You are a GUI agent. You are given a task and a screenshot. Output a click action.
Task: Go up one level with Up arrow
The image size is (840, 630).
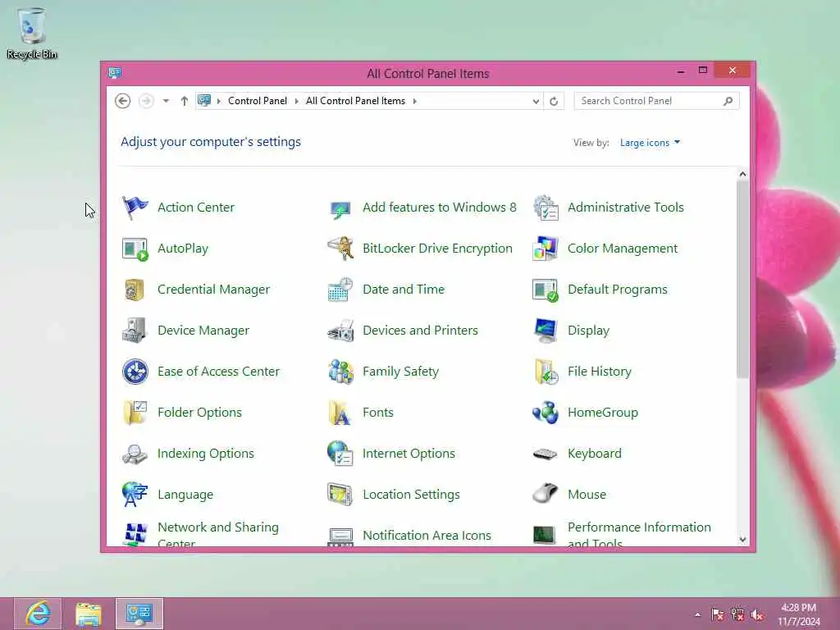point(185,101)
